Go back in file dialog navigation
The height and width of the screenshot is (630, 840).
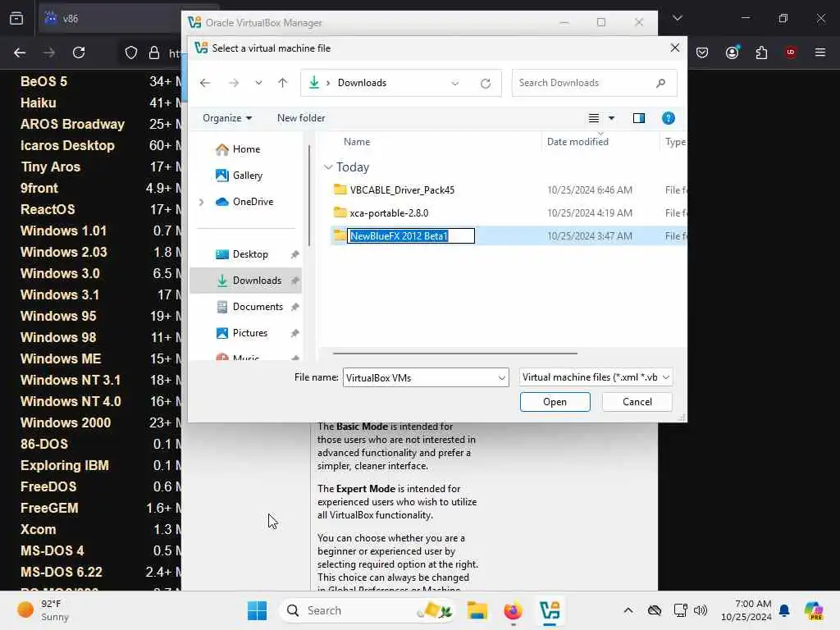[204, 83]
